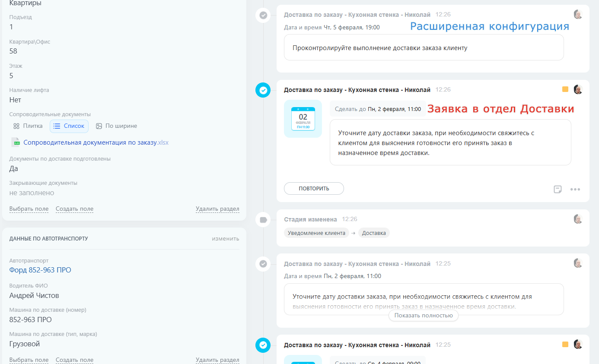Switch documents view to По ширине
The height and width of the screenshot is (364, 599).
117,126
